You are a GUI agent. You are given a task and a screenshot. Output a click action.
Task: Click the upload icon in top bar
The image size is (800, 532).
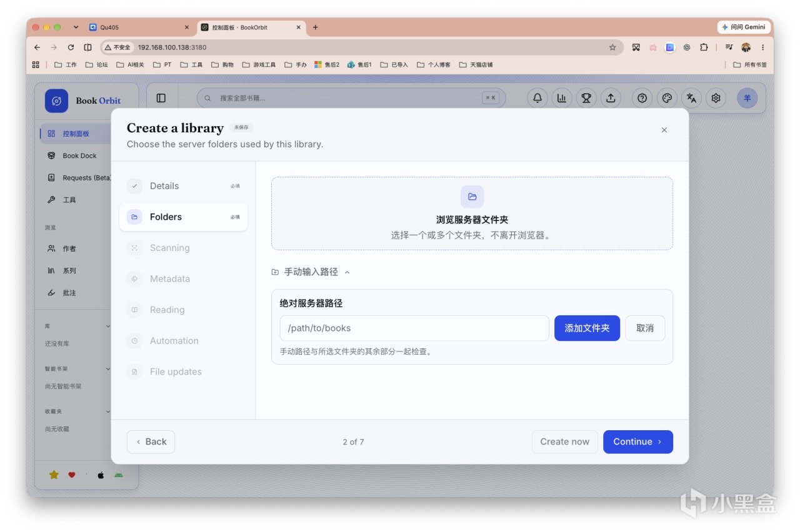(611, 98)
